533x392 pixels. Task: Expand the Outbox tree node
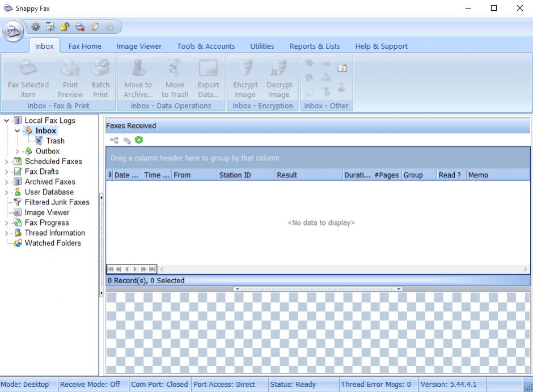click(x=18, y=151)
